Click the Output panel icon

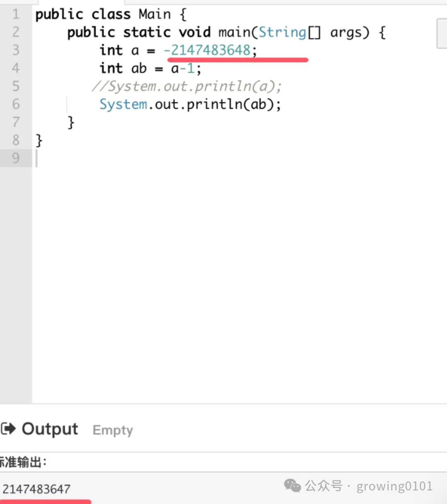[x=8, y=429]
